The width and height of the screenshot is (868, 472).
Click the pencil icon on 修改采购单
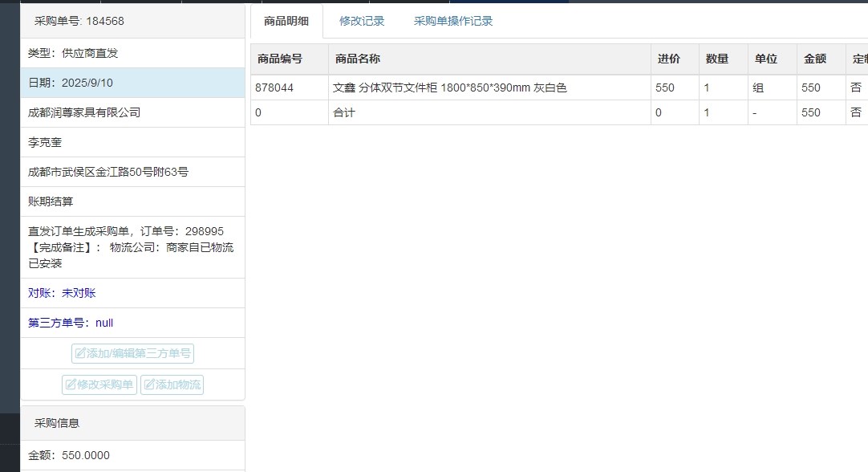(71, 385)
